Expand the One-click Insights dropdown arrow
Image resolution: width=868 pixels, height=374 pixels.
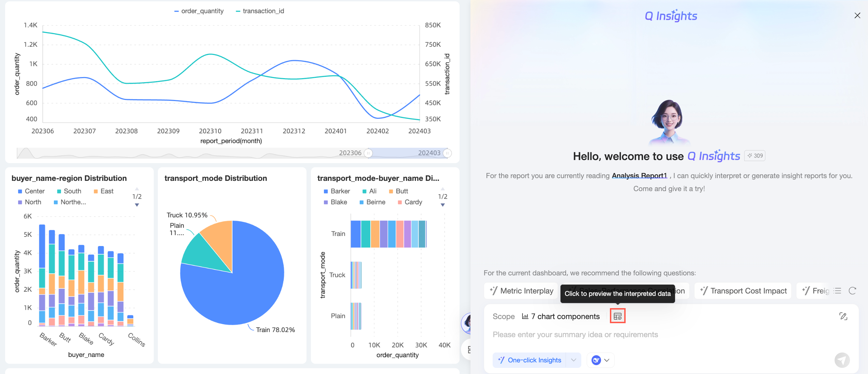[573, 360]
